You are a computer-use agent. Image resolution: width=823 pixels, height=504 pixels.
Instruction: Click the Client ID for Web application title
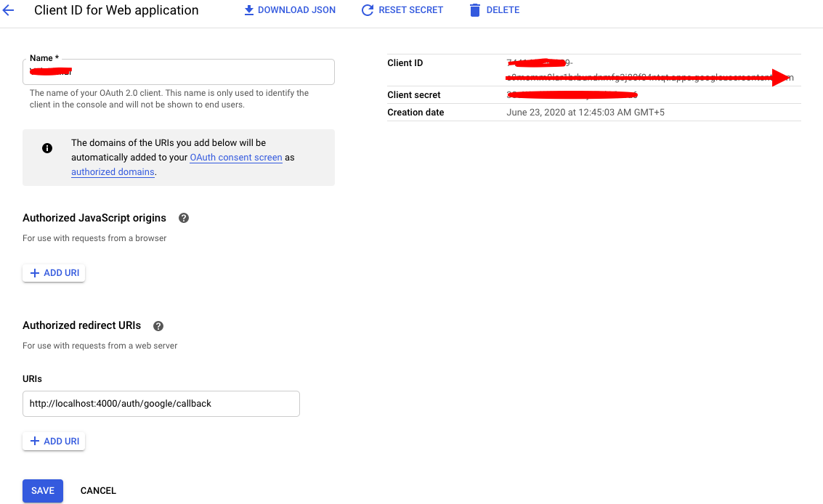point(116,11)
